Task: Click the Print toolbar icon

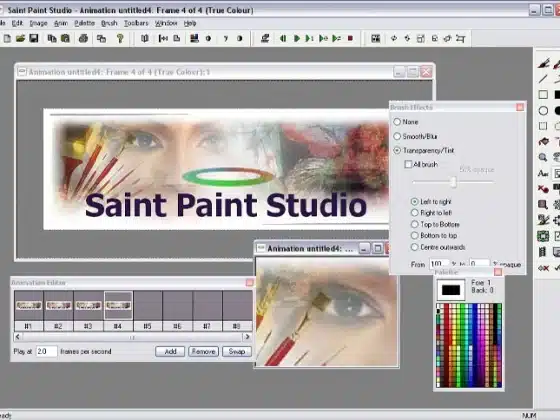Action: click(83, 38)
